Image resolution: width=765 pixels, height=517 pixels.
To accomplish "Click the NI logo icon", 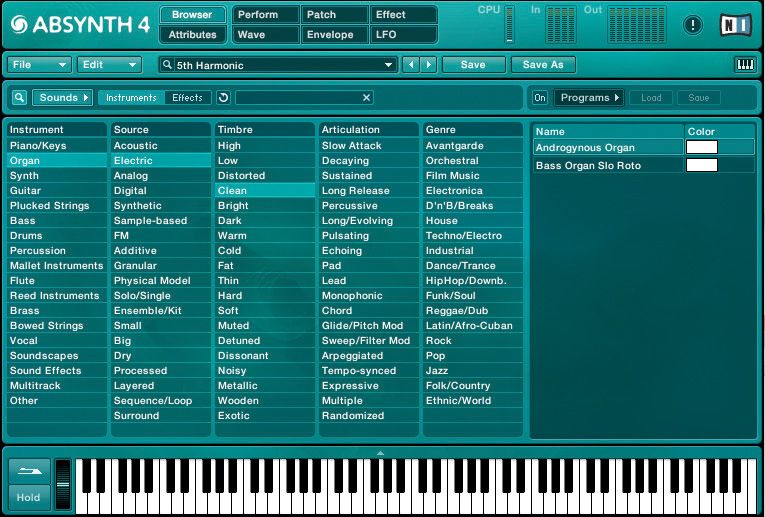I will click(x=736, y=24).
